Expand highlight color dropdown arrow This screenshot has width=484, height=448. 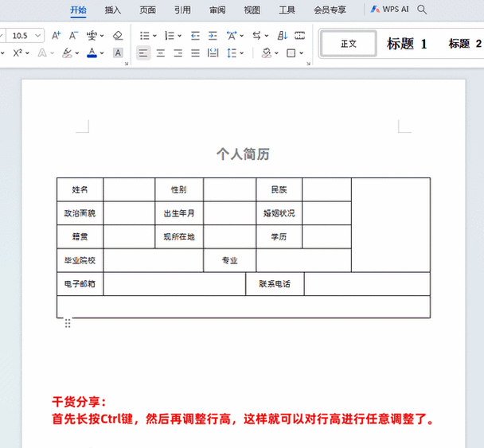(x=77, y=53)
